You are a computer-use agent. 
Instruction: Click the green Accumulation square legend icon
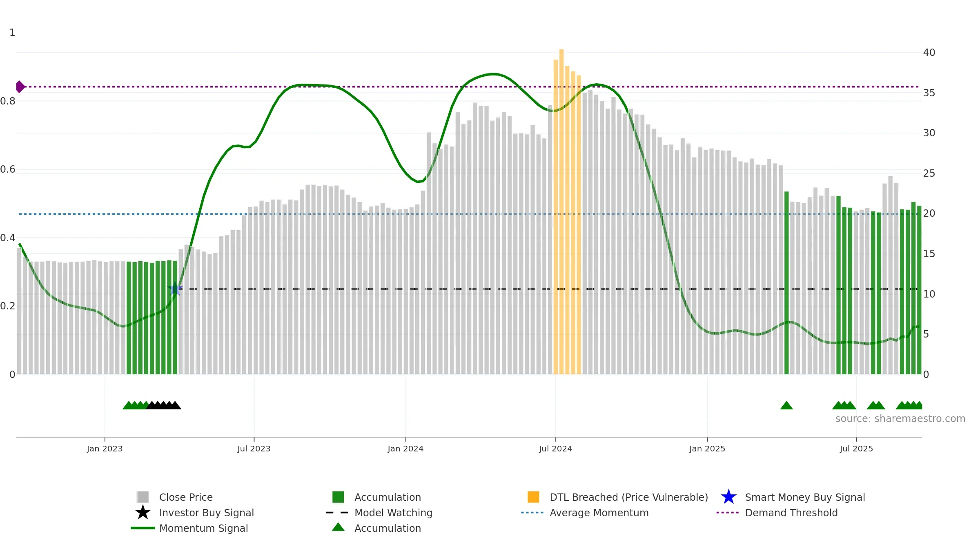(338, 497)
